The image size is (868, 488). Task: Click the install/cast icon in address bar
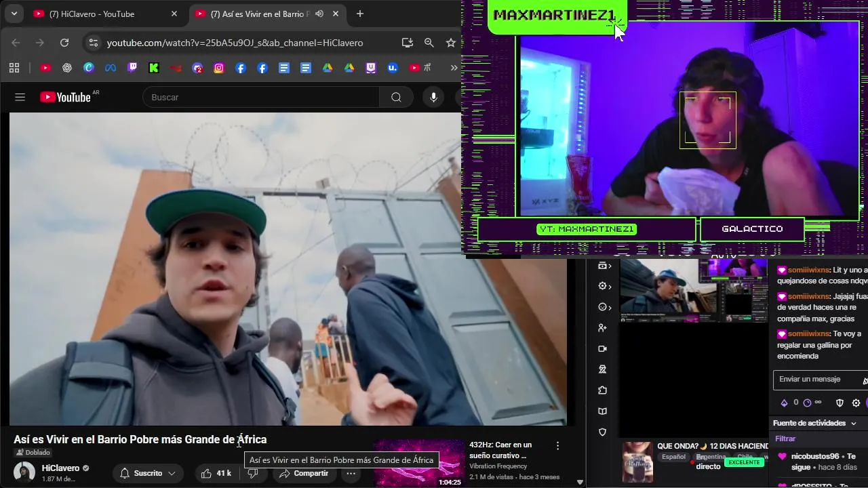coord(408,43)
